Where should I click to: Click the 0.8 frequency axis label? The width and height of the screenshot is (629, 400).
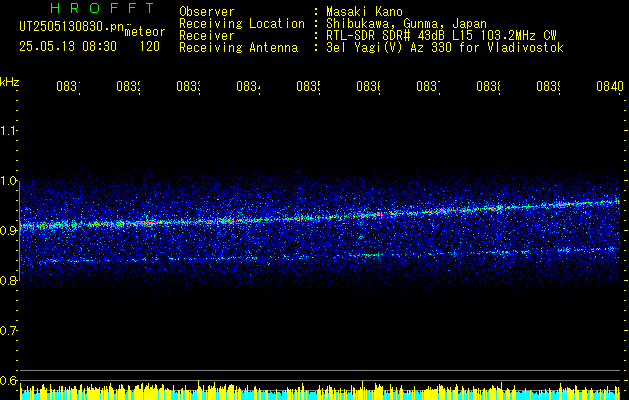pyautogui.click(x=9, y=280)
